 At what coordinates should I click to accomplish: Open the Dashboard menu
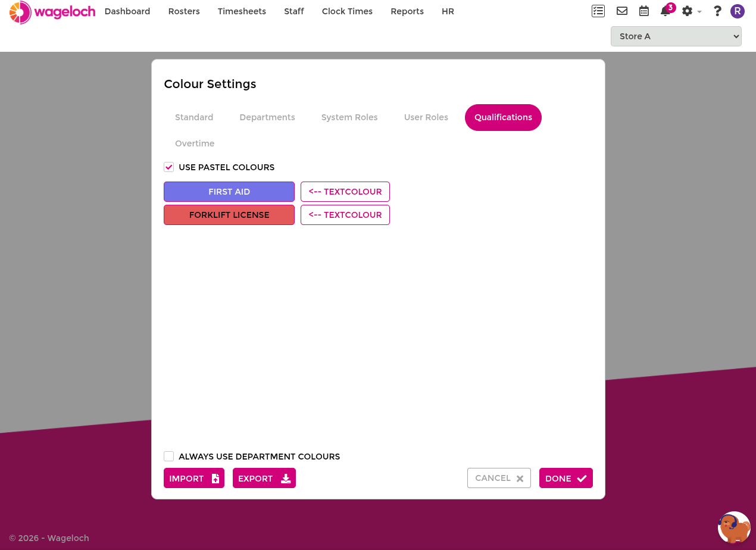coord(127,11)
